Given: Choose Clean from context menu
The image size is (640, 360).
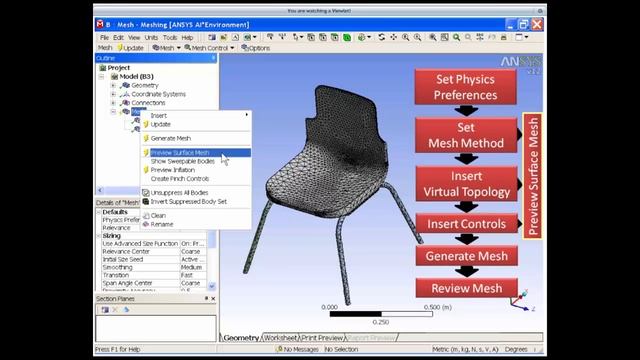Looking at the screenshot, I should [x=196, y=216].
